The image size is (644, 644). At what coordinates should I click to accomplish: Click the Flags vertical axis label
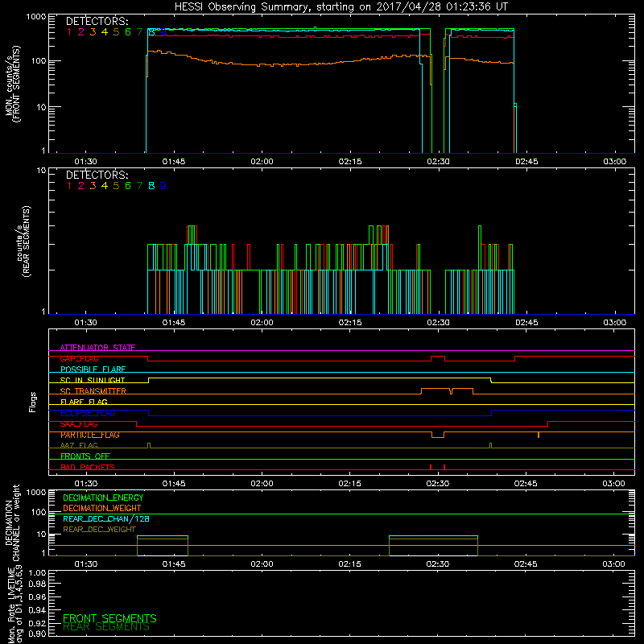33,402
